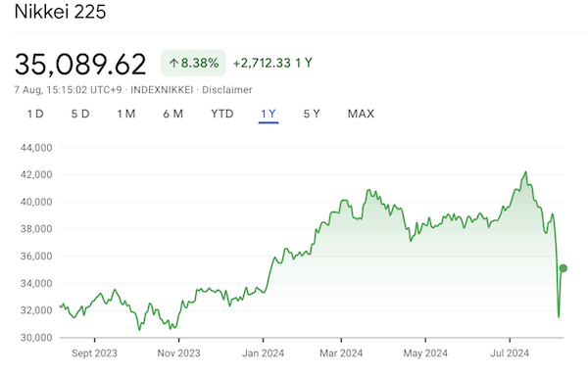Image resolution: width=588 pixels, height=375 pixels.
Task: Click the active 1 Y tab
Action: tap(269, 114)
